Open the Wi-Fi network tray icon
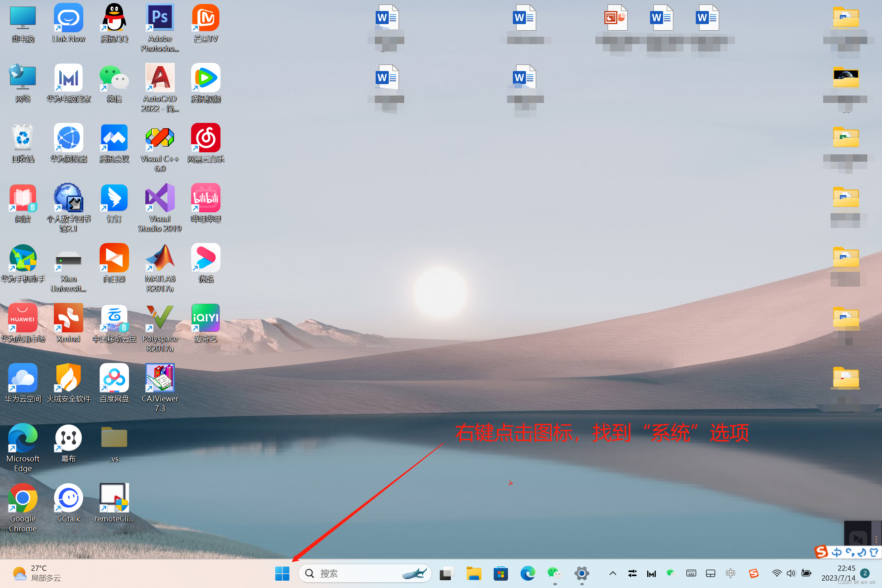The image size is (882, 588). coord(777,574)
